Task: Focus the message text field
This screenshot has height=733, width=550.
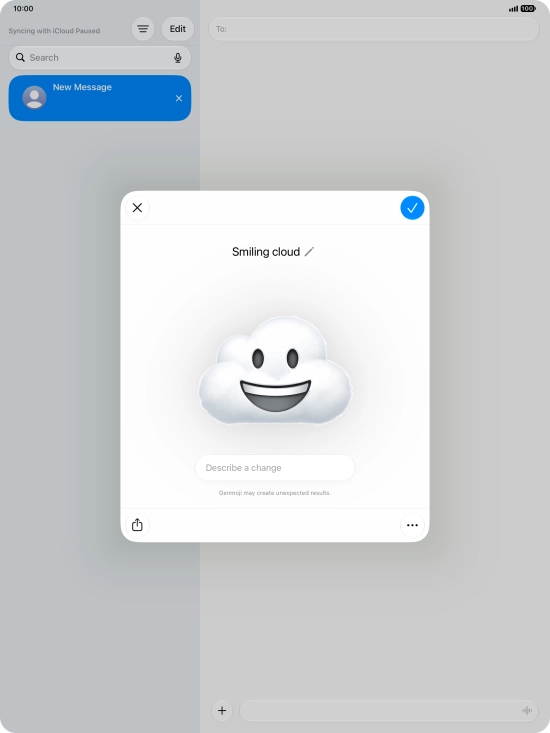Action: (x=389, y=711)
